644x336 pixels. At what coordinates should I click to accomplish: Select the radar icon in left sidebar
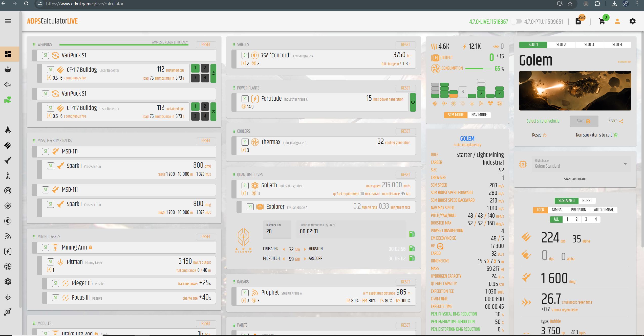coord(8,236)
